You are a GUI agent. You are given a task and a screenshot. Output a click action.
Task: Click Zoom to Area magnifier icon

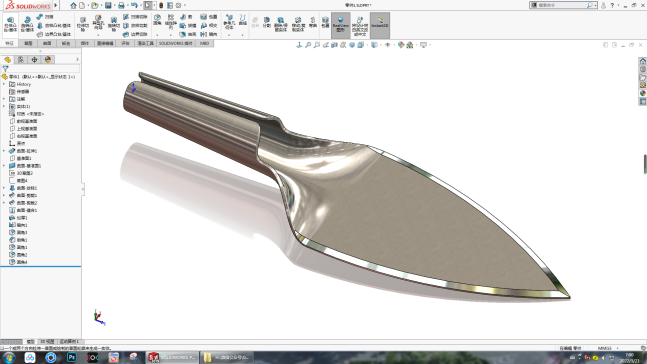point(316,45)
